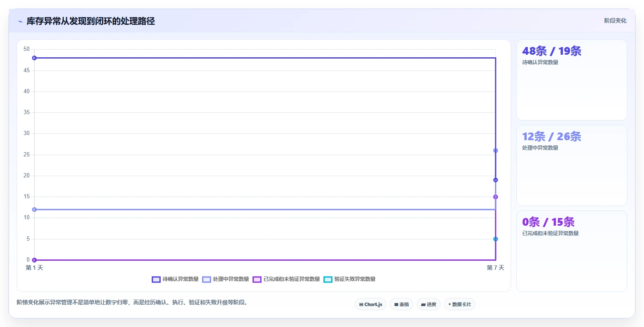Click the 待确认异常数量 card label
This screenshot has width=644, height=327.
click(540, 62)
